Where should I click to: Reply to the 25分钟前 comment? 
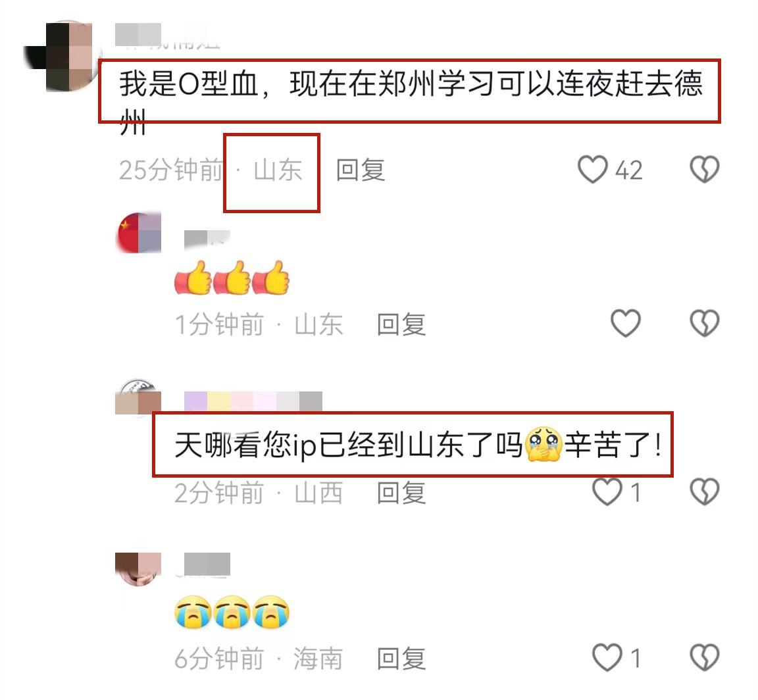tap(361, 170)
